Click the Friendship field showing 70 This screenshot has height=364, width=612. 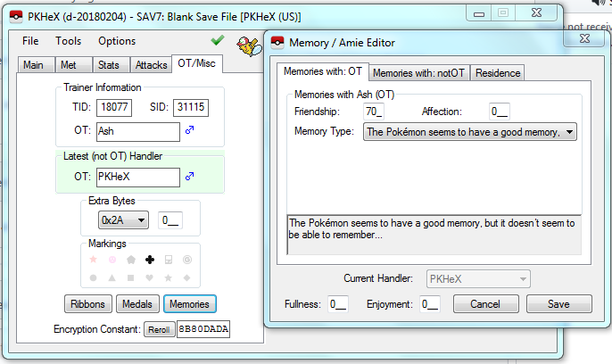point(374,112)
